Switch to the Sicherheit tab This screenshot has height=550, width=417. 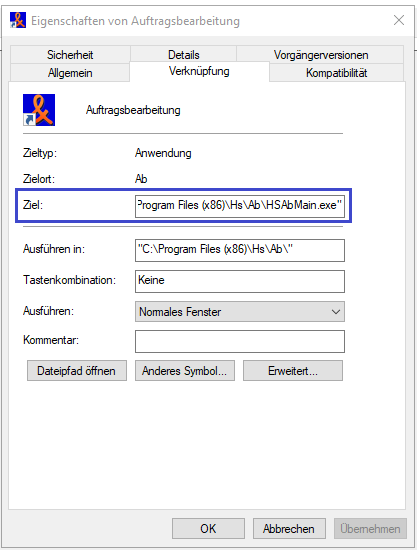tap(70, 55)
